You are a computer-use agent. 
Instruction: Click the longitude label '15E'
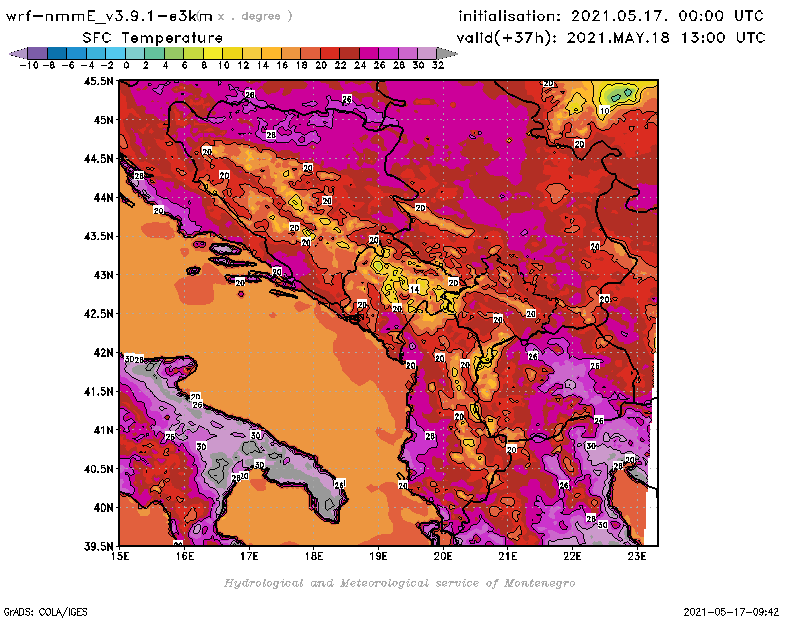(x=120, y=556)
